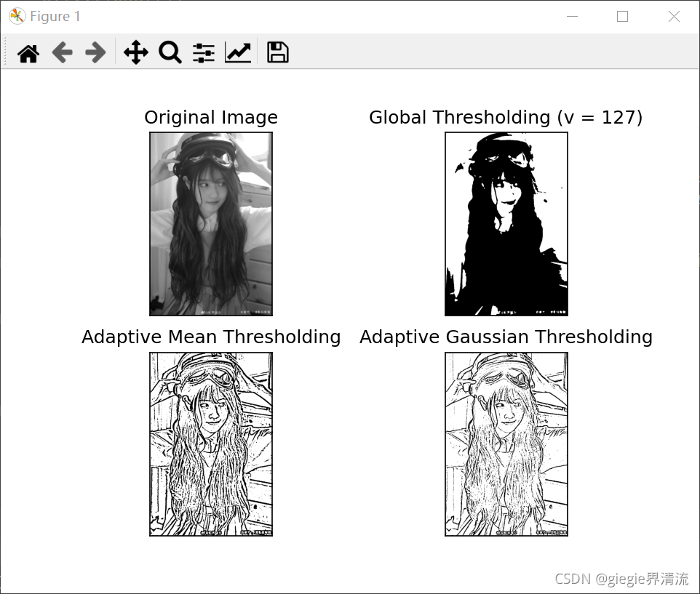Open the Configure subplots dialog
Viewport: 700px width, 594px height.
(x=204, y=52)
